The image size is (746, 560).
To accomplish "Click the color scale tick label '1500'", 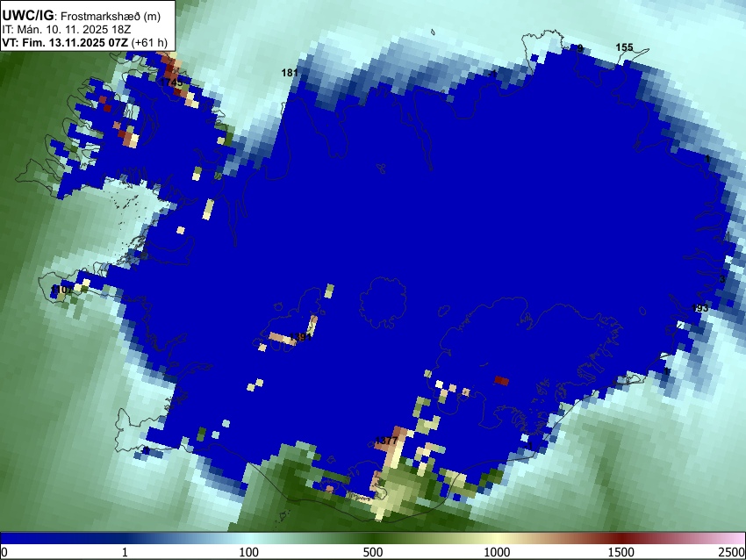I will pos(620,552).
